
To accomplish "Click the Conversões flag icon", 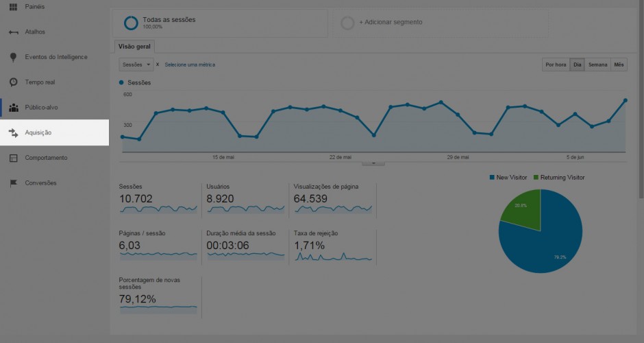I will pos(13,183).
